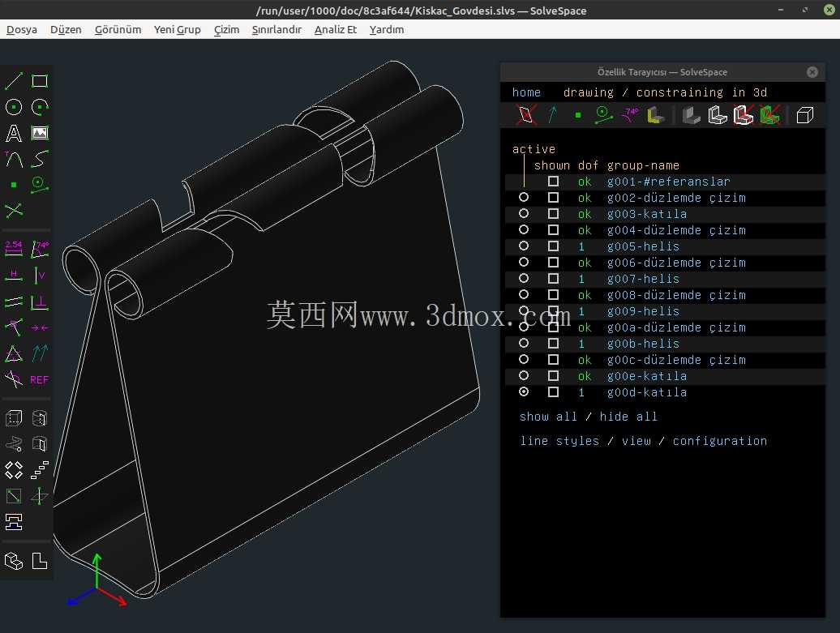Open the Sınırlandır menu
Image resolution: width=840 pixels, height=633 pixels.
[x=276, y=29]
